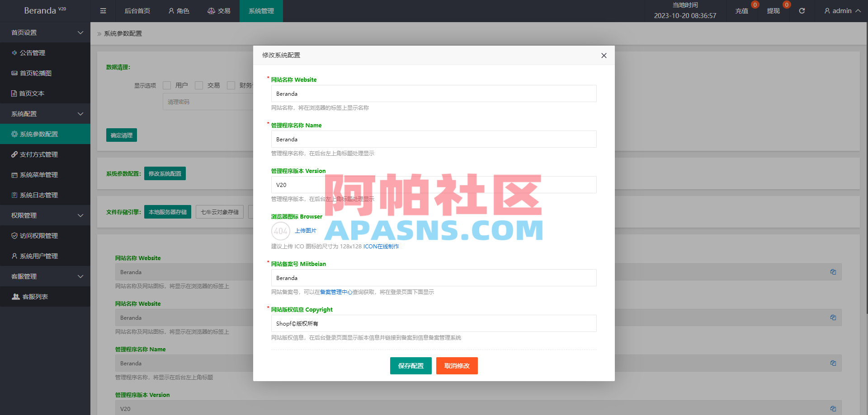The width and height of the screenshot is (868, 415).
Task: Open the ICON在线制作 link
Action: [x=381, y=247]
